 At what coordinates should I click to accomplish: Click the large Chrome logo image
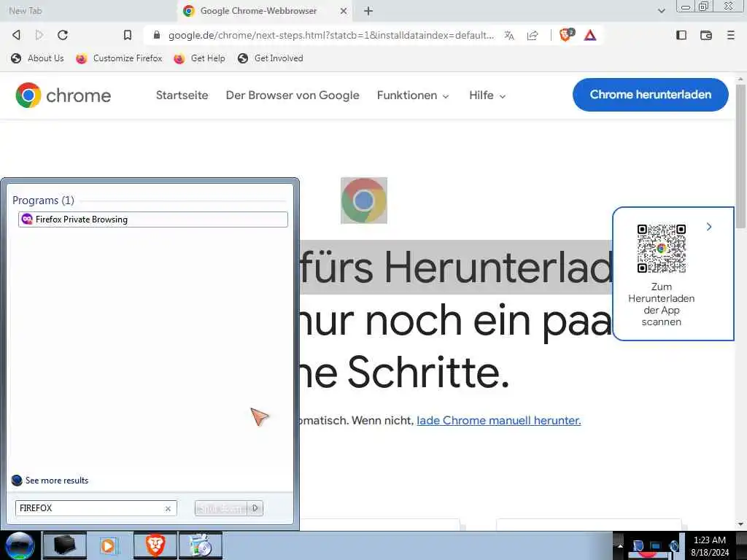pyautogui.click(x=364, y=201)
